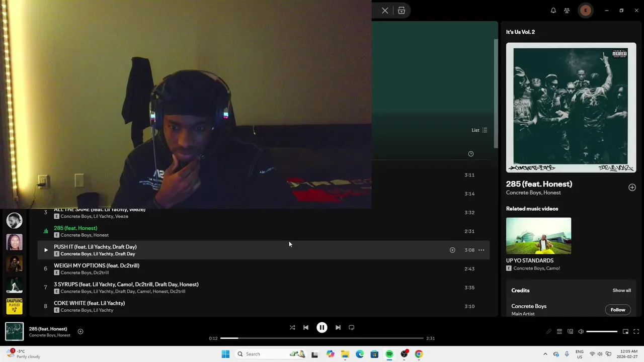The height and width of the screenshot is (362, 644).
Task: Open Microsoft Store from the taskbar
Action: click(374, 354)
